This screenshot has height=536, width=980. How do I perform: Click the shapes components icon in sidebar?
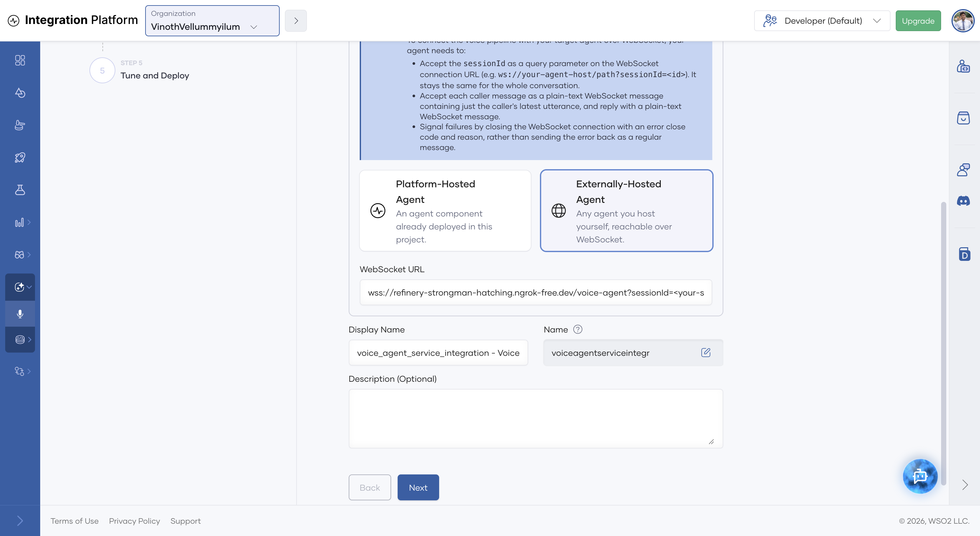pyautogui.click(x=20, y=92)
